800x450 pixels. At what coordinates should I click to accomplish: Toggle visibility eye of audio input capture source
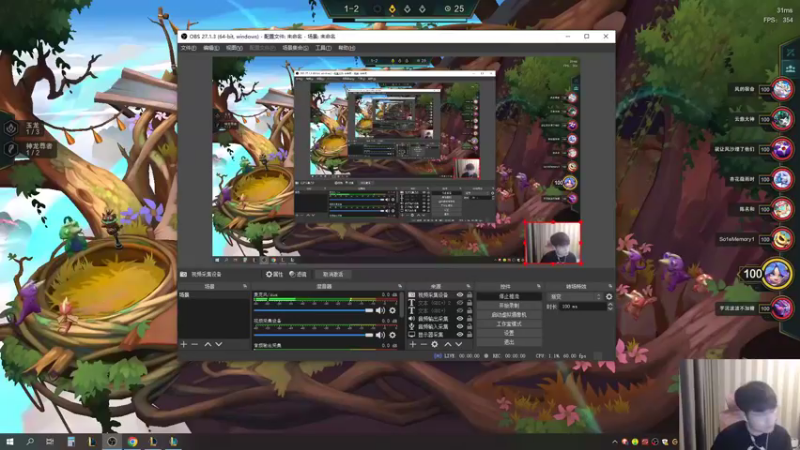(460, 327)
